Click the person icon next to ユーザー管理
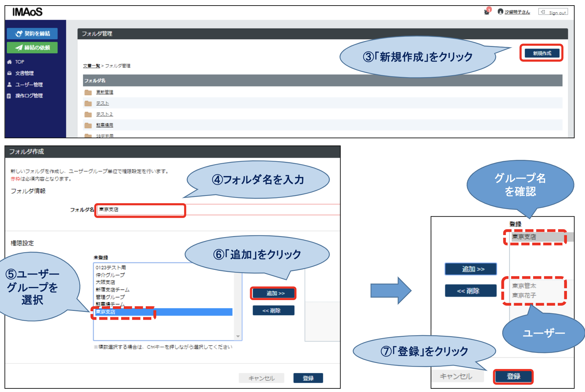Image resolution: width=585 pixels, height=392 pixels. point(9,84)
